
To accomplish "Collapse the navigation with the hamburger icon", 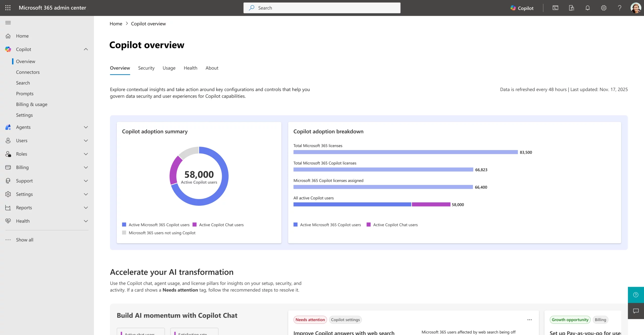I will pyautogui.click(x=8, y=23).
